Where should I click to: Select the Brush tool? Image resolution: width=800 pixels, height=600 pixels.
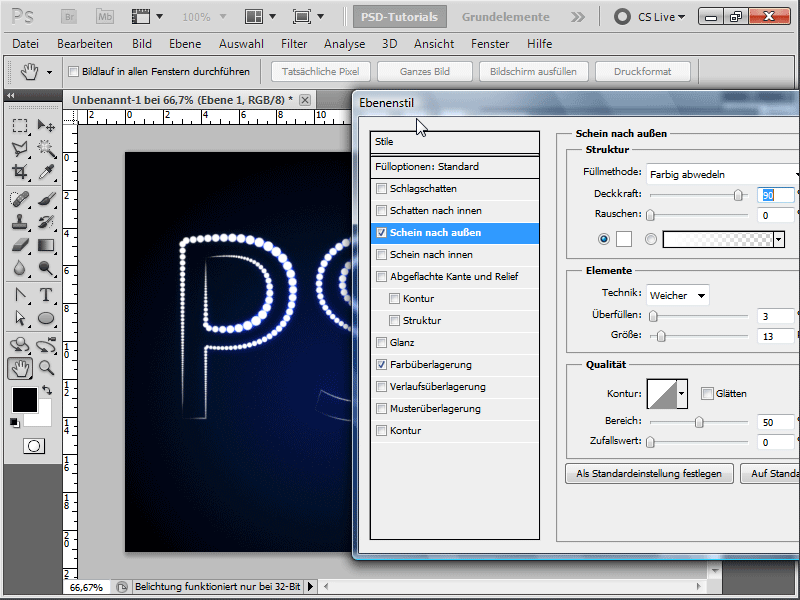pos(46,198)
